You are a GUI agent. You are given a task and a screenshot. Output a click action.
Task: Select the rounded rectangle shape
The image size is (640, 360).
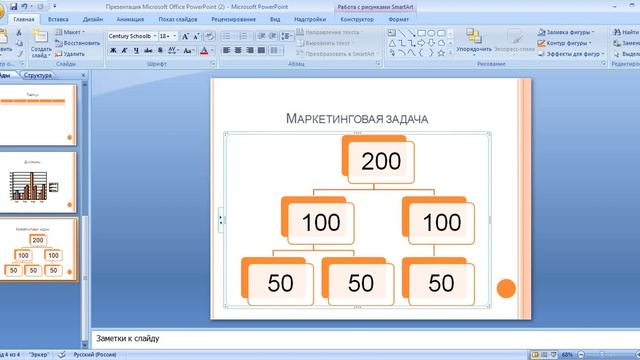click(441, 33)
